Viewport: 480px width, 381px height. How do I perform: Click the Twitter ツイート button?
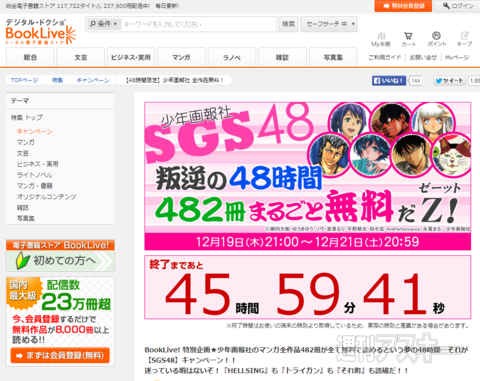click(x=449, y=81)
